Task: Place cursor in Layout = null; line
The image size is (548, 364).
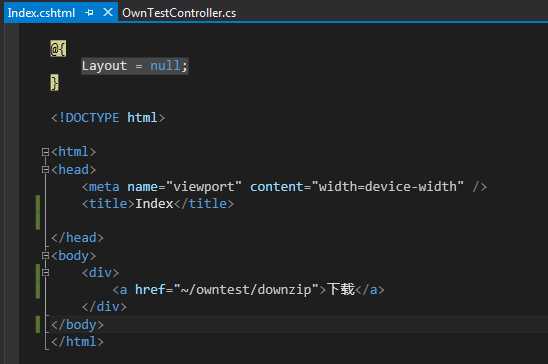Action: [135, 66]
